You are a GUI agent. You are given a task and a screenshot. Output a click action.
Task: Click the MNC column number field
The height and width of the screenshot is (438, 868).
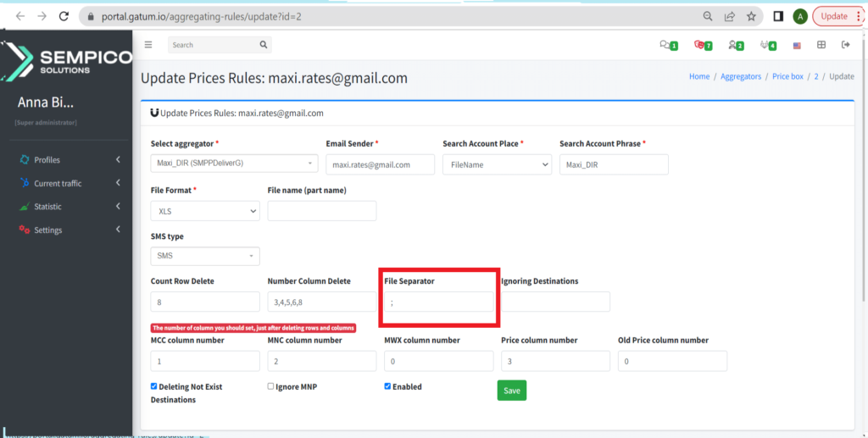(321, 361)
